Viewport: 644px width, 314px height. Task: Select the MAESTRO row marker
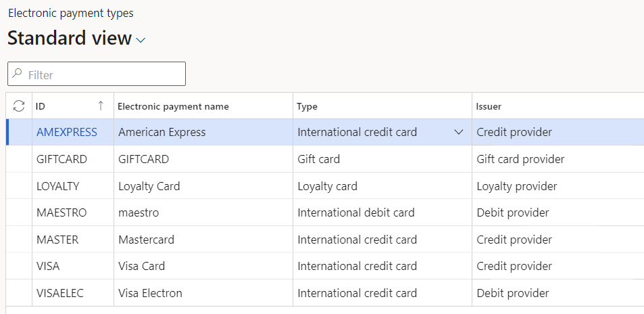19,212
